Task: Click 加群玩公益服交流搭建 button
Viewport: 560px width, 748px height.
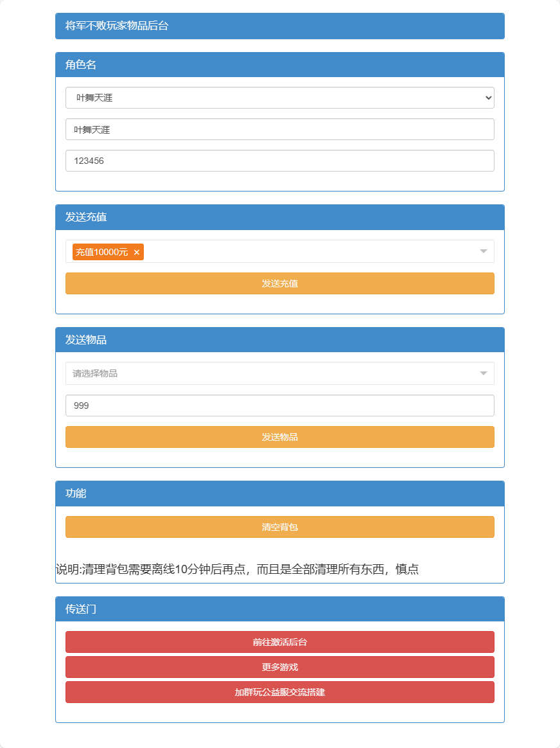Action: (280, 692)
